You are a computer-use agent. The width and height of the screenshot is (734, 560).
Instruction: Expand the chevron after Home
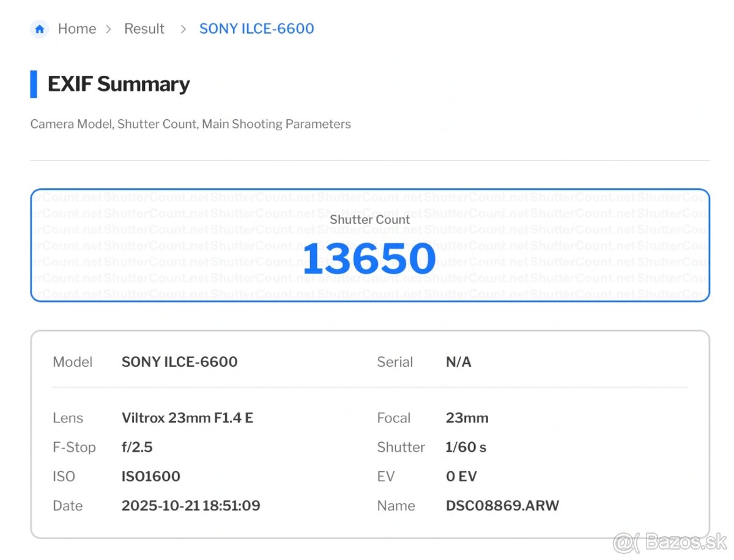109,28
